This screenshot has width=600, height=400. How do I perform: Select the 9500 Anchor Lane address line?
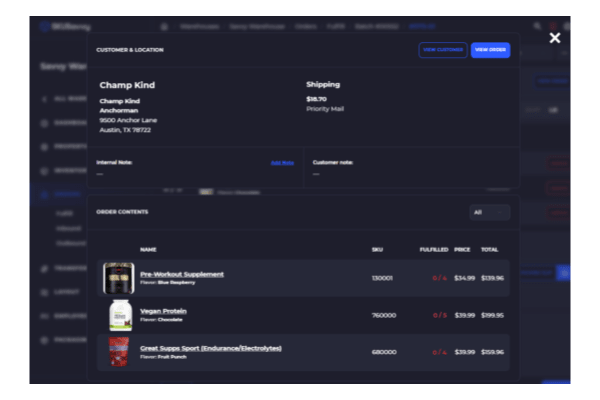tap(128, 120)
